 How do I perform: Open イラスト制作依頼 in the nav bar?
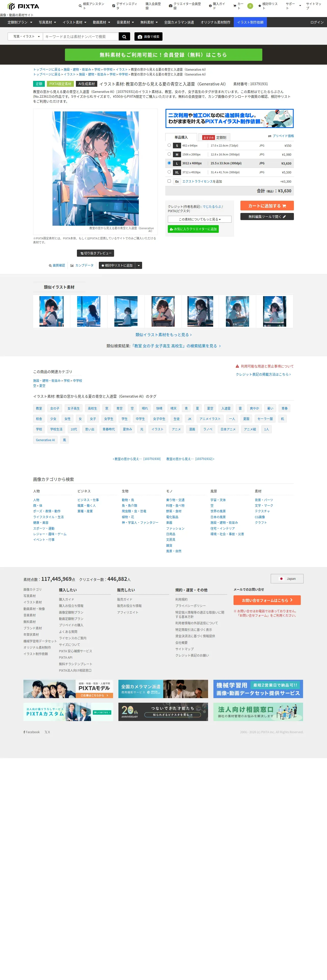[250, 22]
